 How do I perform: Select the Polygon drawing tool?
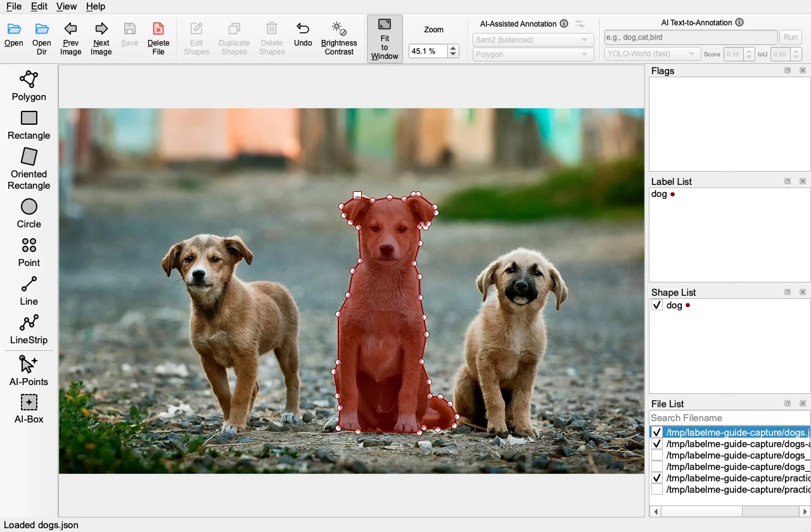[29, 85]
